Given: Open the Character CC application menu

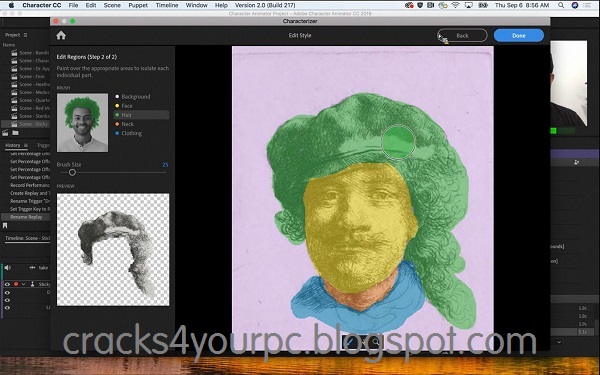Looking at the screenshot, I should tap(42, 5).
